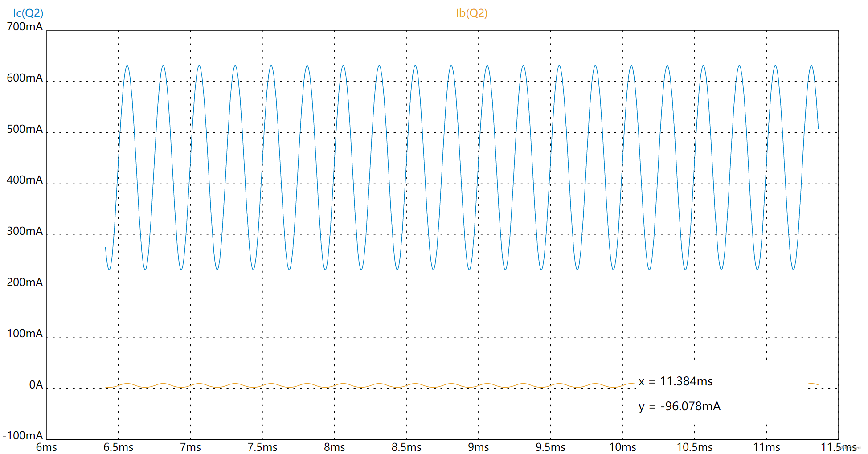Click the 6.5ms time axis label
Screen dimensions: 868x454
pos(119,447)
